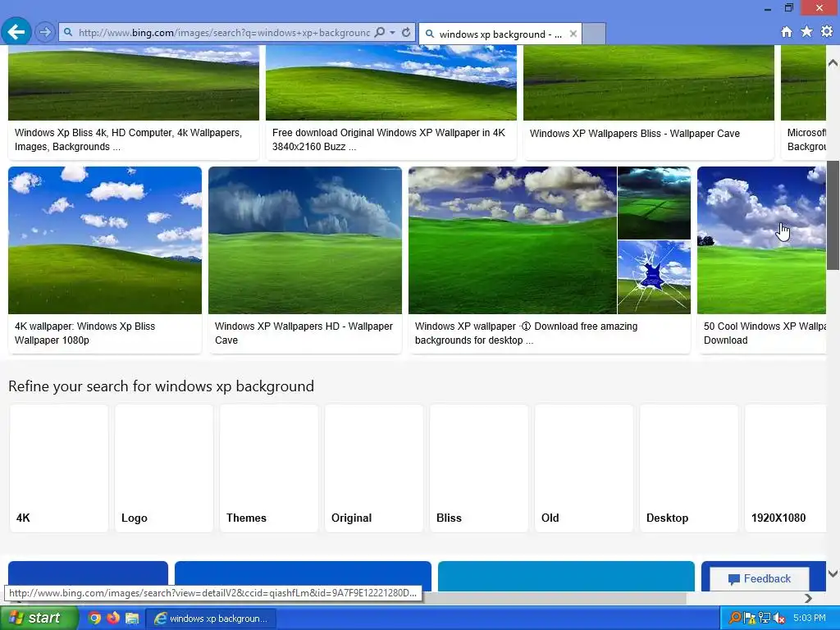Refine search with the 'Desktop' card
Viewport: 840px width, 630px height.
[x=689, y=468]
